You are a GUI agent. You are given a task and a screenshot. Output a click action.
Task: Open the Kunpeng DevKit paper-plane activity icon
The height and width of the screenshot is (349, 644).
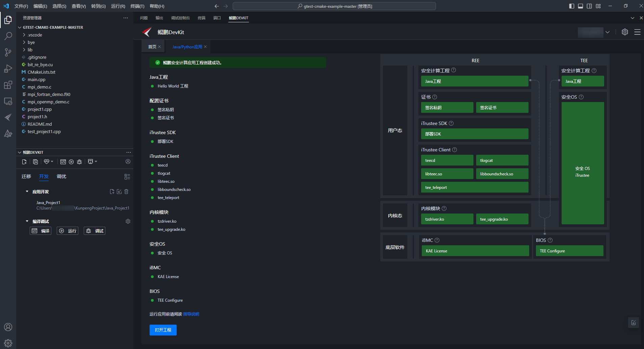[8, 117]
